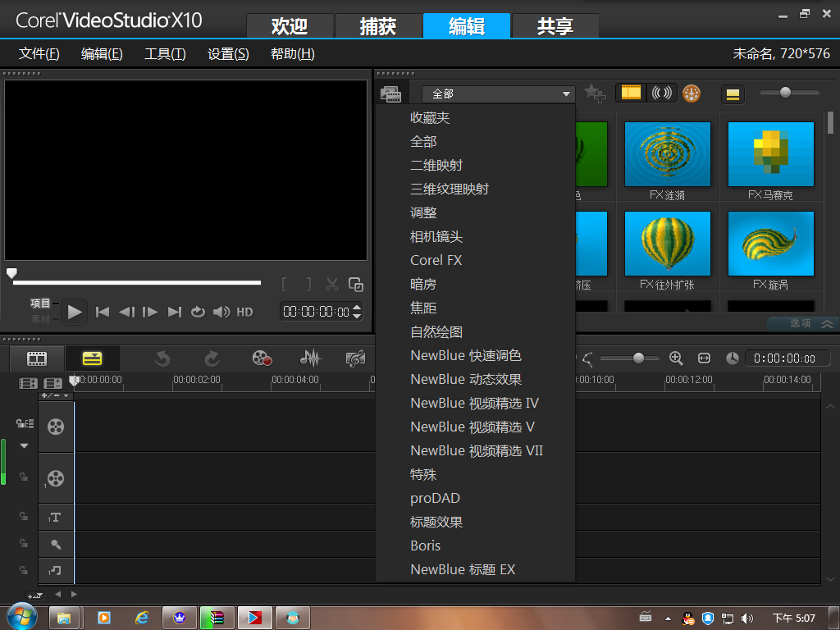The width and height of the screenshot is (840, 630).
Task: Click the play button in preview panel
Action: pos(75,312)
